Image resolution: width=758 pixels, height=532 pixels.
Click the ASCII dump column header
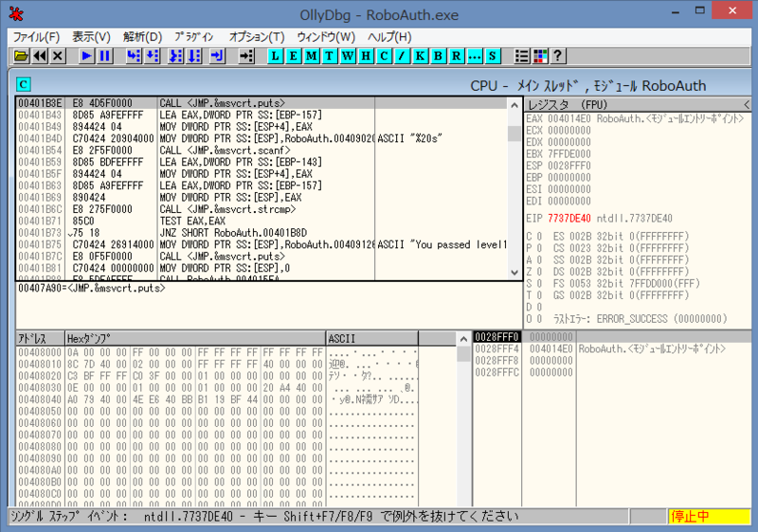point(372,338)
